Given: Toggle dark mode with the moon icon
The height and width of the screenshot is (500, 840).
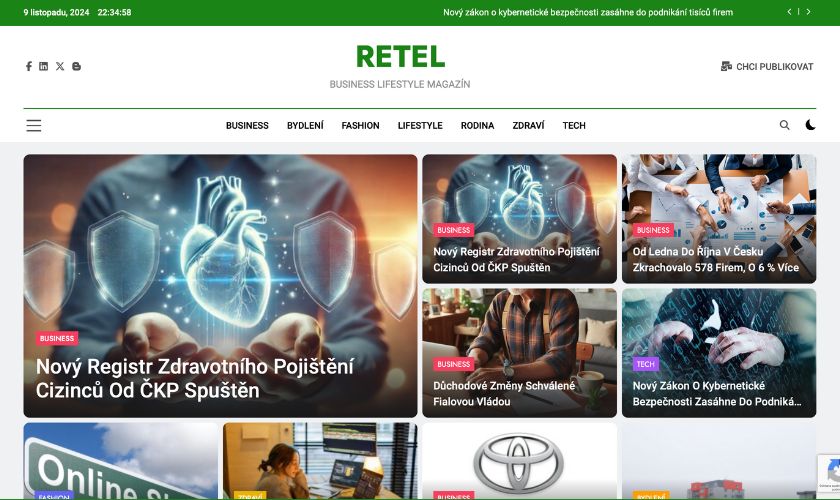Looking at the screenshot, I should 811,125.
